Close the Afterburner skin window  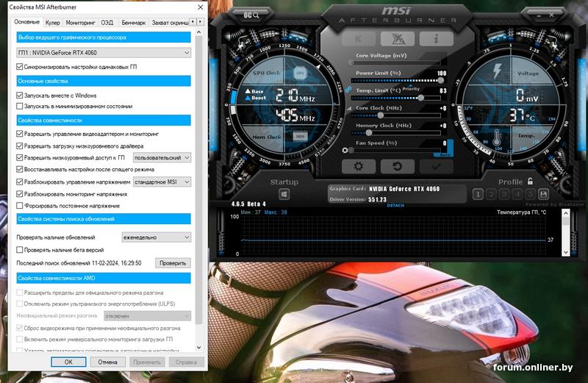click(x=552, y=15)
